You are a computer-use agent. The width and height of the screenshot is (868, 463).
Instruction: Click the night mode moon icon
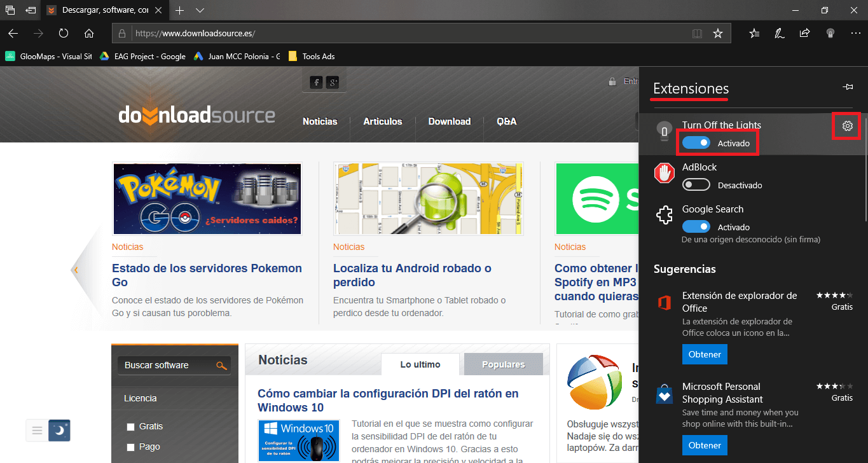(x=59, y=431)
